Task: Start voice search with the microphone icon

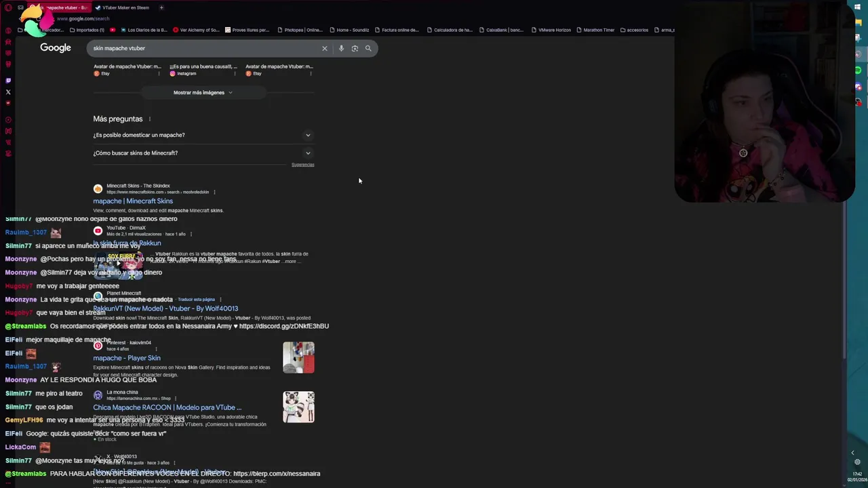Action: [341, 48]
